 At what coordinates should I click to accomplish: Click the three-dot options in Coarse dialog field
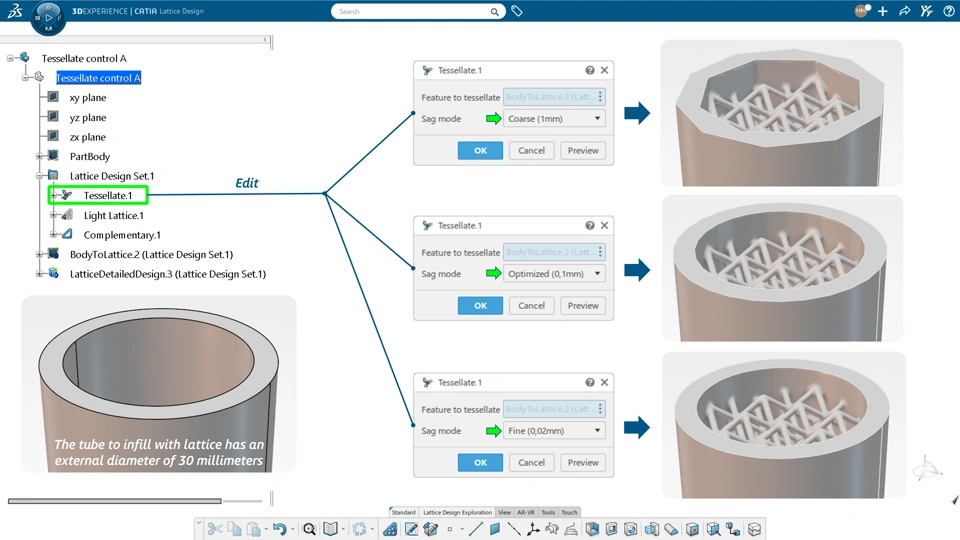[x=600, y=97]
